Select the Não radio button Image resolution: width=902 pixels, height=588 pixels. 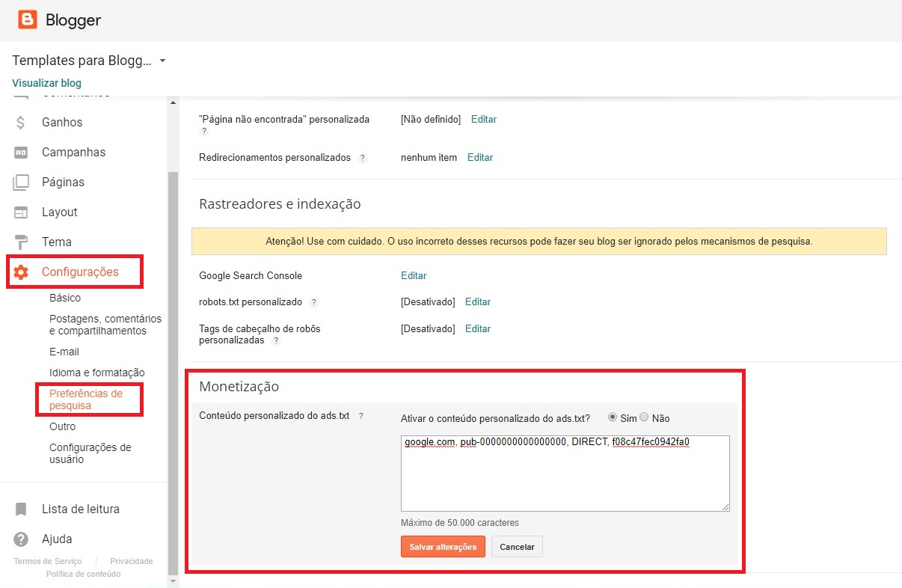point(644,417)
